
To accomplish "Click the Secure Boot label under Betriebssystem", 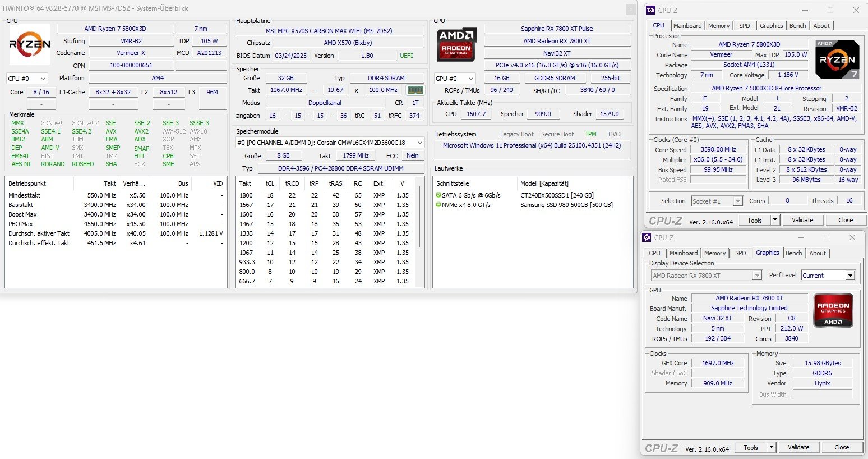I will coord(557,134).
